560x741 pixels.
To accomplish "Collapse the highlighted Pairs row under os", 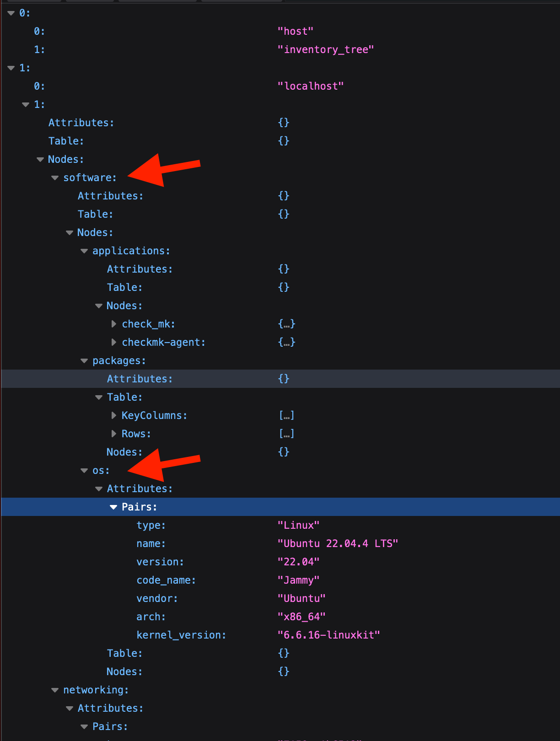I will pos(113,507).
